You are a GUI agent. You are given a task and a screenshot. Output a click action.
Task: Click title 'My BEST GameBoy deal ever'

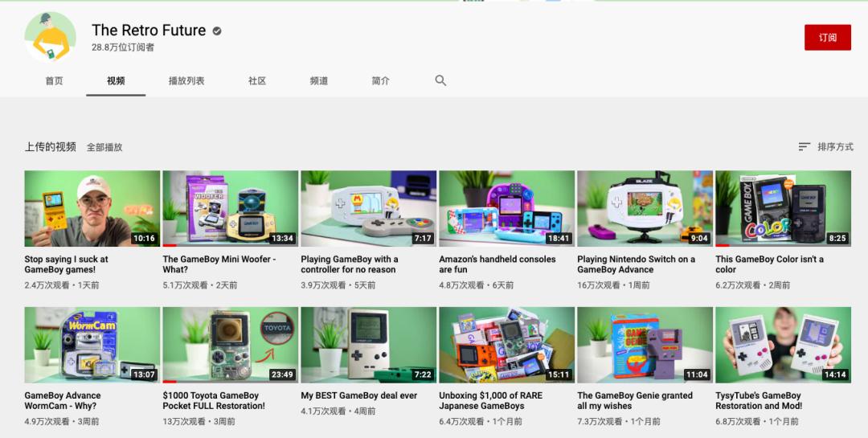point(358,396)
